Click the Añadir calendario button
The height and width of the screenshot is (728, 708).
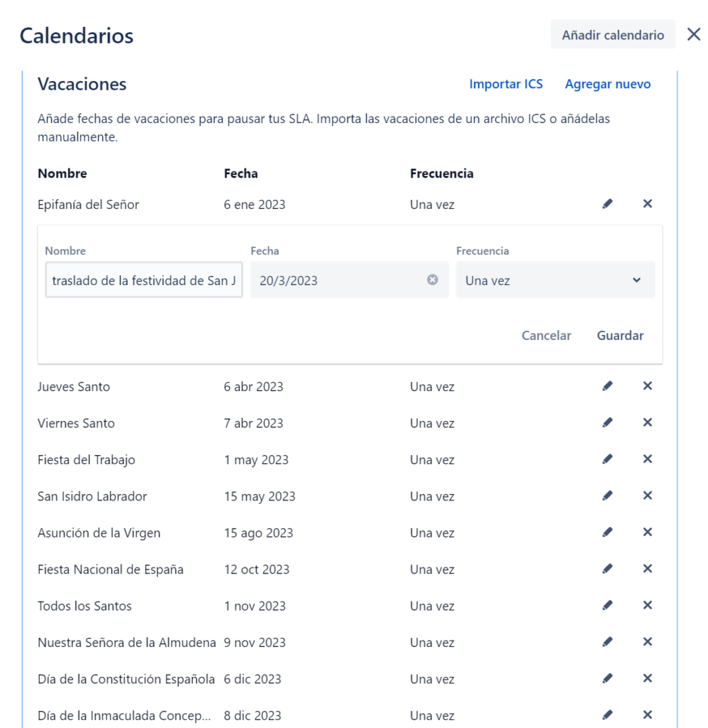(x=613, y=34)
